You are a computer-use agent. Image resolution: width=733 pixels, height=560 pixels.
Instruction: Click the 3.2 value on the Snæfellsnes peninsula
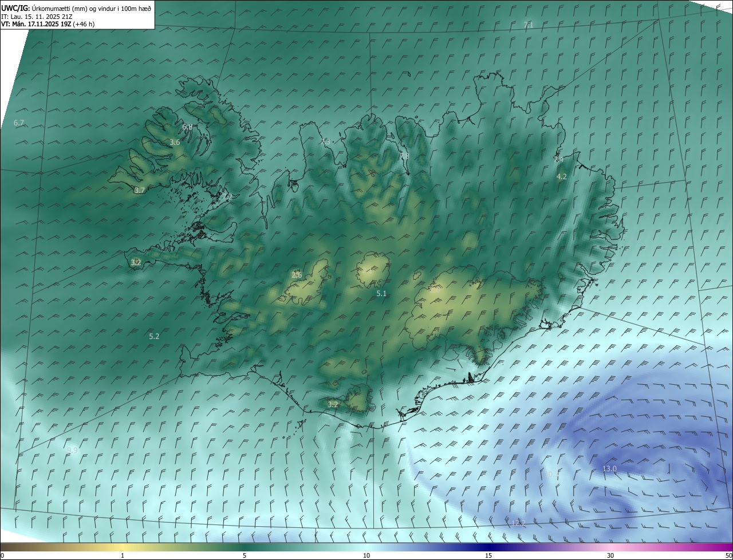136,263
